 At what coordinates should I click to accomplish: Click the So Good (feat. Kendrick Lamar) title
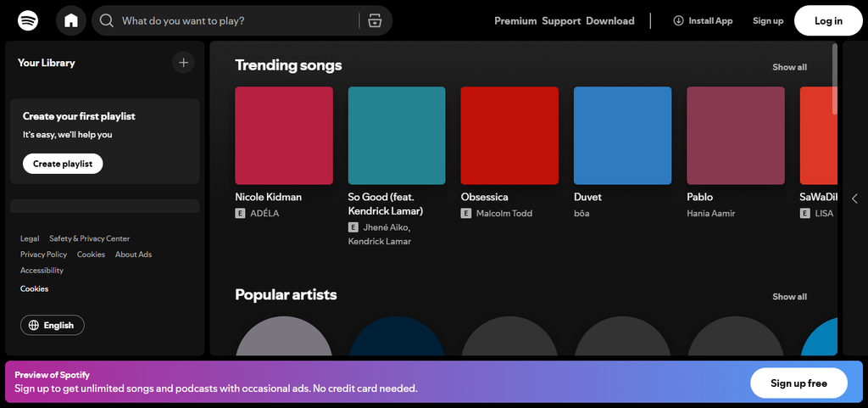point(386,204)
